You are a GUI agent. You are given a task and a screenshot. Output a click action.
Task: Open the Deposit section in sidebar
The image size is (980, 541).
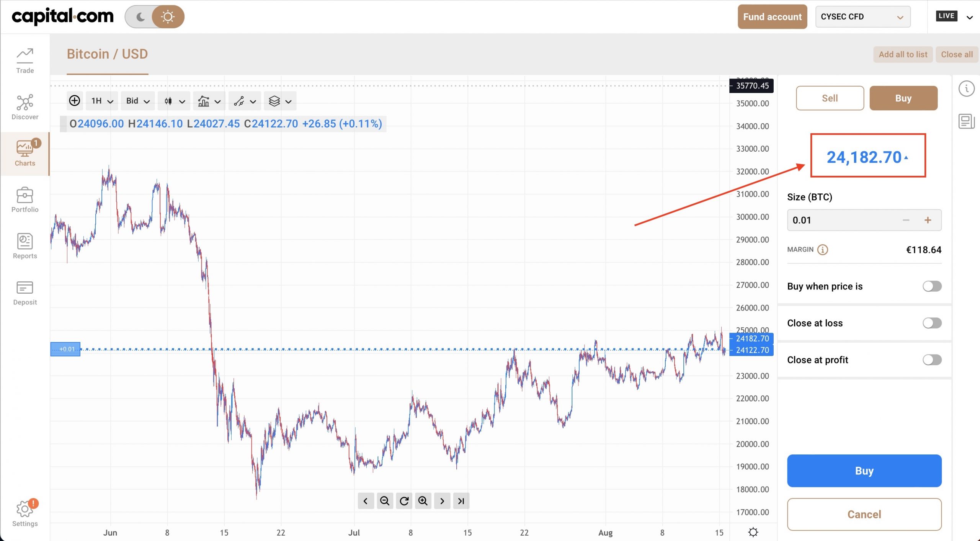click(x=25, y=293)
